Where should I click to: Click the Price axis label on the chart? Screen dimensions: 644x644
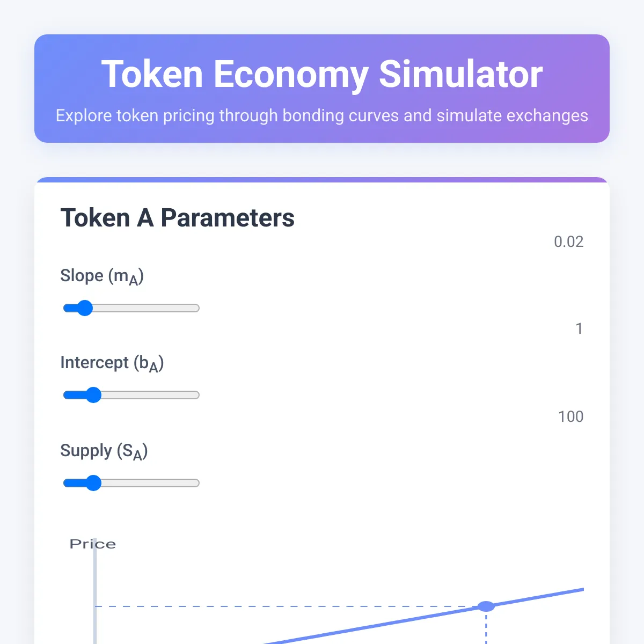92,544
